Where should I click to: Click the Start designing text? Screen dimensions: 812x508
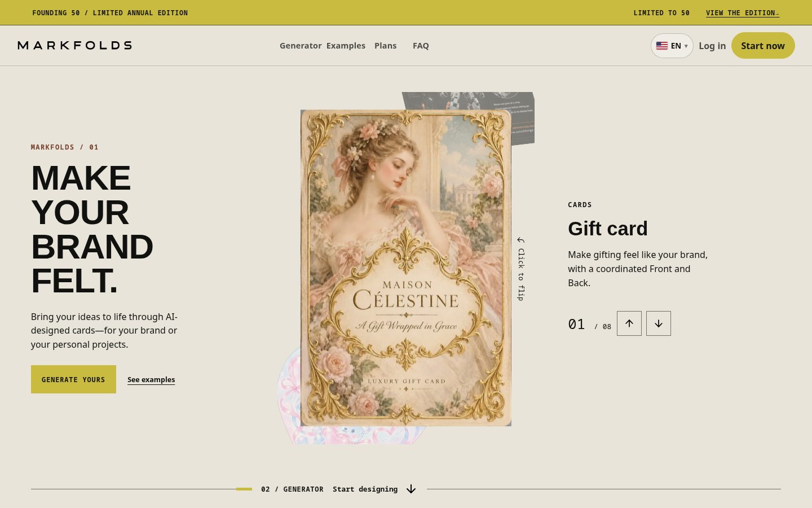tap(365, 489)
